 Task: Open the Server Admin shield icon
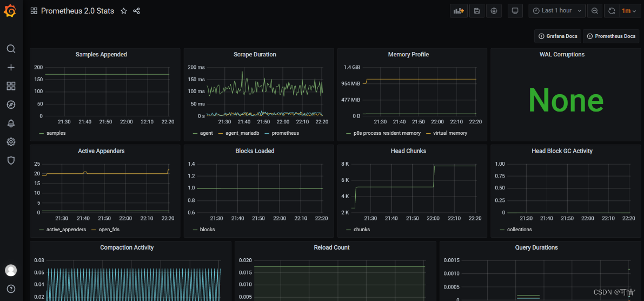(x=11, y=160)
